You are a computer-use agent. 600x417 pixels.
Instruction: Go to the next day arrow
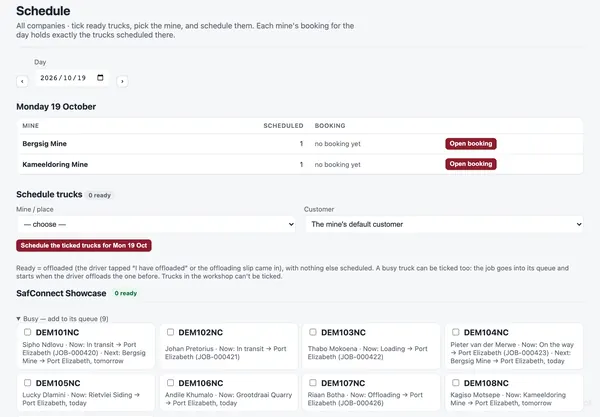click(x=122, y=81)
